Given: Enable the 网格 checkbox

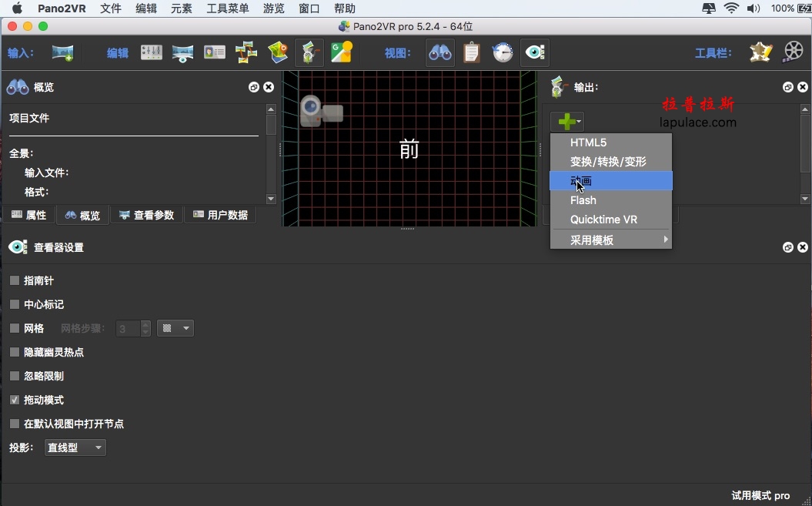Looking at the screenshot, I should (15, 328).
